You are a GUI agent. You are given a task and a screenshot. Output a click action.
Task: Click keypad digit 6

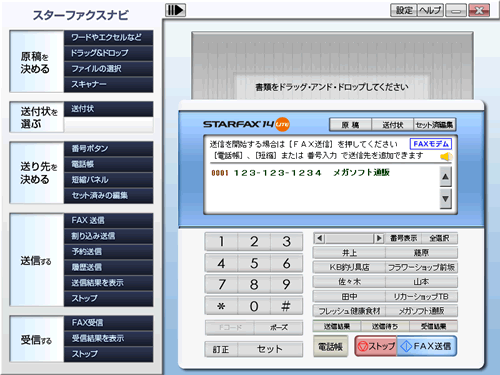286,263
